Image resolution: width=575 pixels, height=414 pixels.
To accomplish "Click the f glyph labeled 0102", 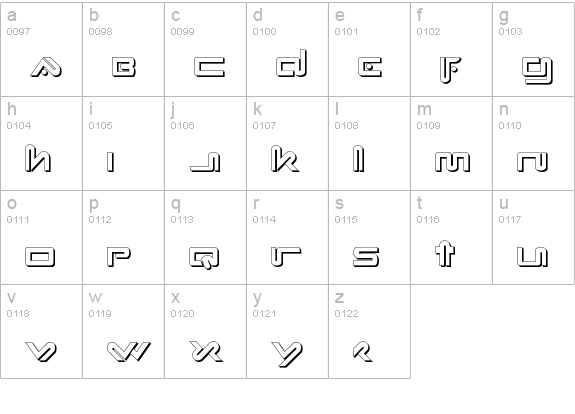I will [x=451, y=50].
